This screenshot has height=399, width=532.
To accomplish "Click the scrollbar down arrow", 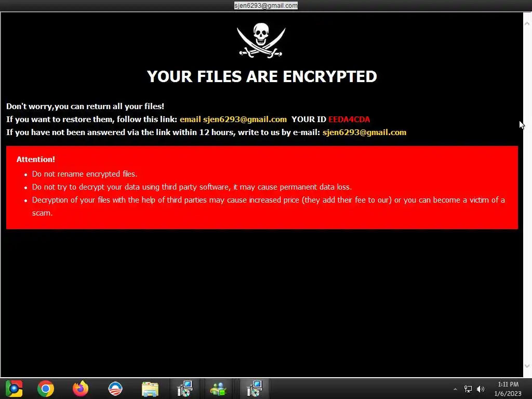I will pos(527,366).
